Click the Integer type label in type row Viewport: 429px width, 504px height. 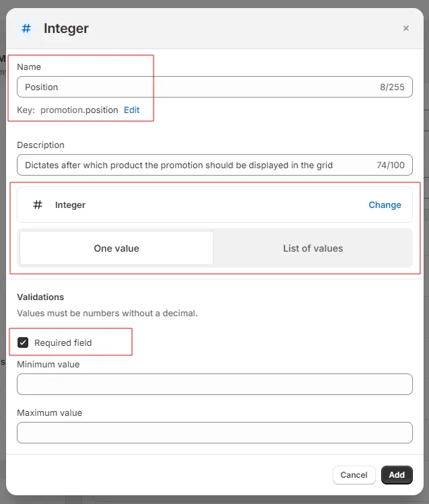(x=70, y=205)
